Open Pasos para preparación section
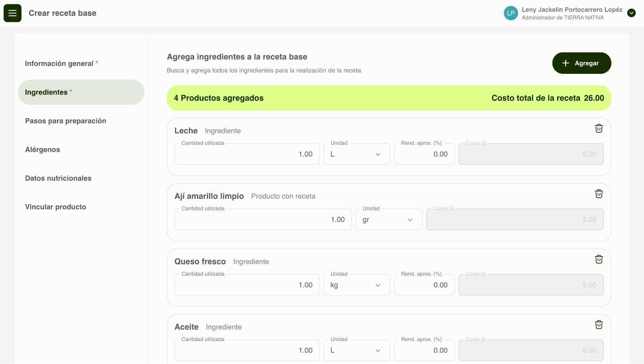Image resolution: width=644 pixels, height=364 pixels. coord(66,121)
